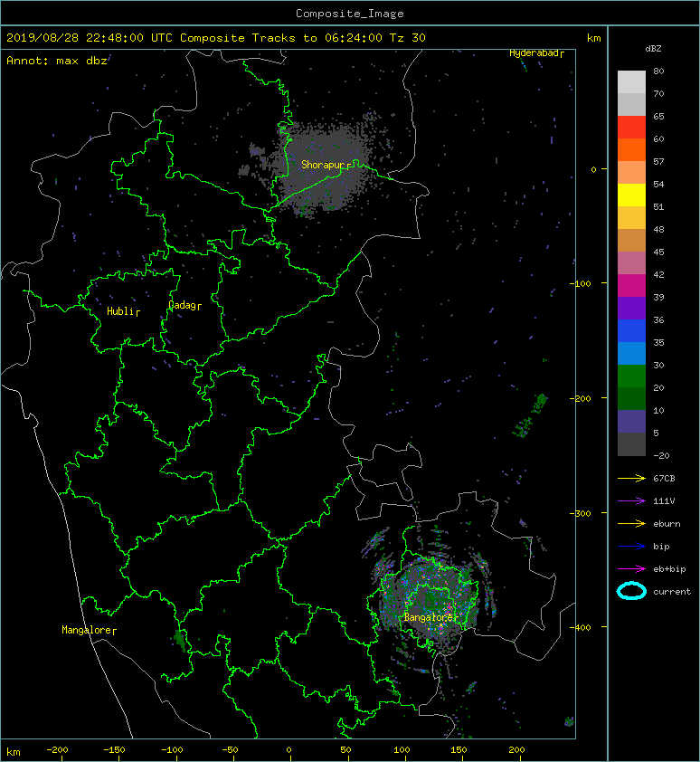
Task: Pick the brown 48 dBZ swatch
Action: pos(631,240)
